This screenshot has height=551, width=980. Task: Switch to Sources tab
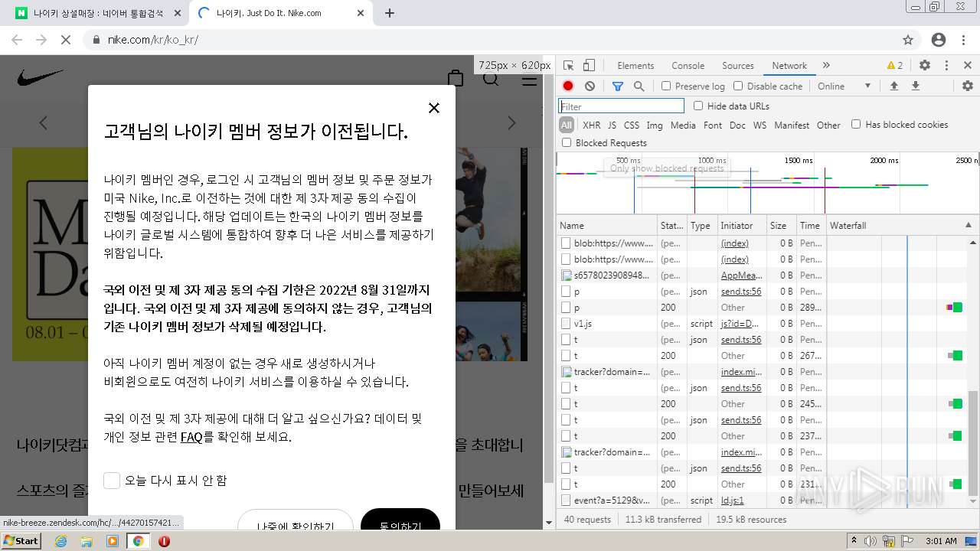click(738, 66)
